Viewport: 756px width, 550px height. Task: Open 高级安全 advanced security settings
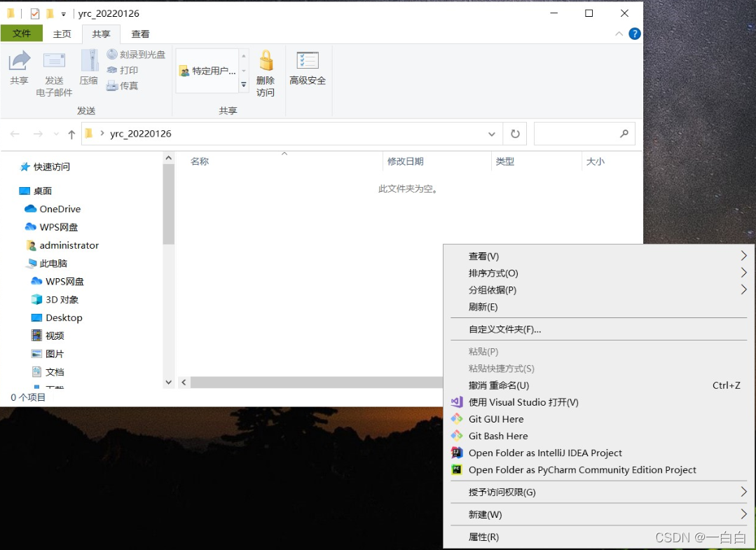308,70
